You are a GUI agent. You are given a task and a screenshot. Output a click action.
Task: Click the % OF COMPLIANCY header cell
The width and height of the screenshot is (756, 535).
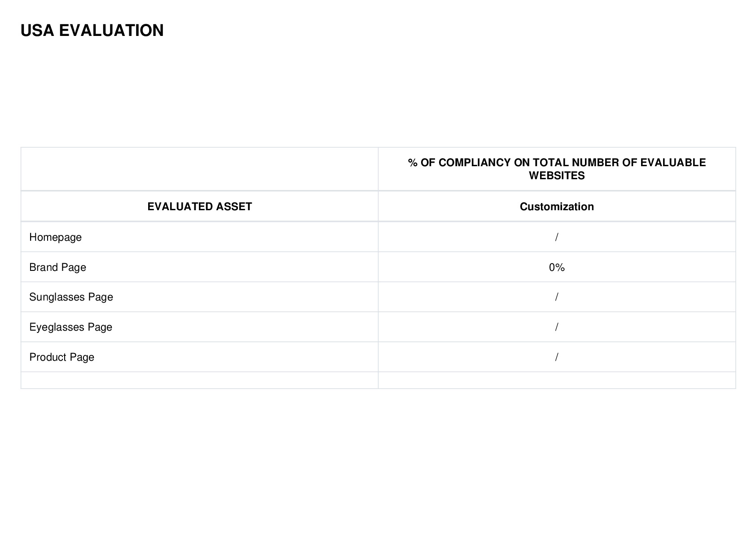coord(557,169)
